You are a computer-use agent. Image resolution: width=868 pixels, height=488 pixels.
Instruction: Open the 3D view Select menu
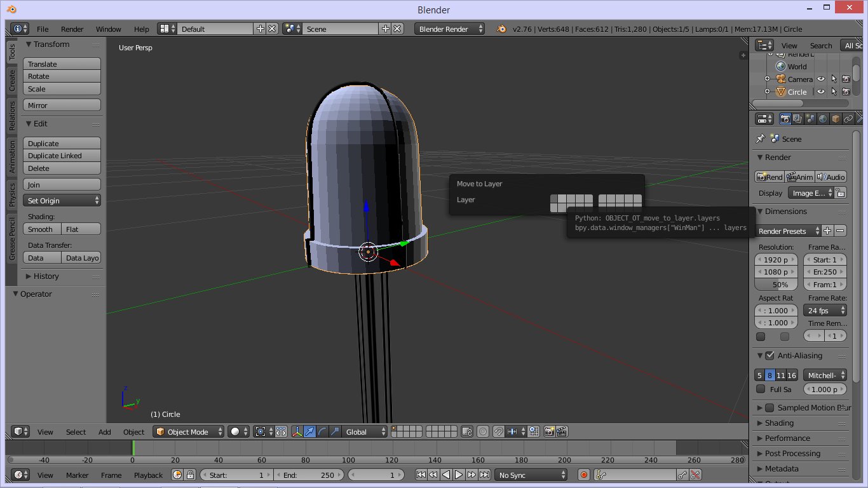click(76, 432)
